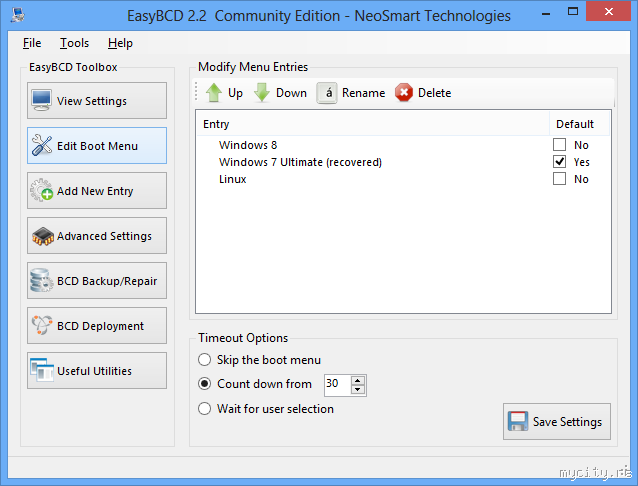Tick the Default checkbox for Windows 8

[559, 144]
